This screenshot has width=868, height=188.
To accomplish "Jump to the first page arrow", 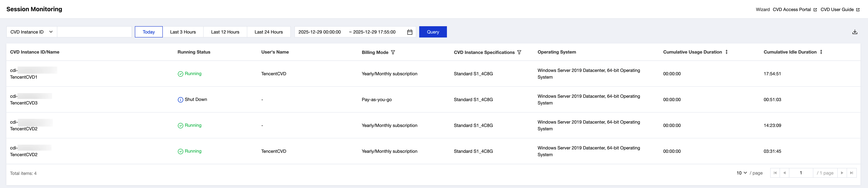I will [775, 173].
